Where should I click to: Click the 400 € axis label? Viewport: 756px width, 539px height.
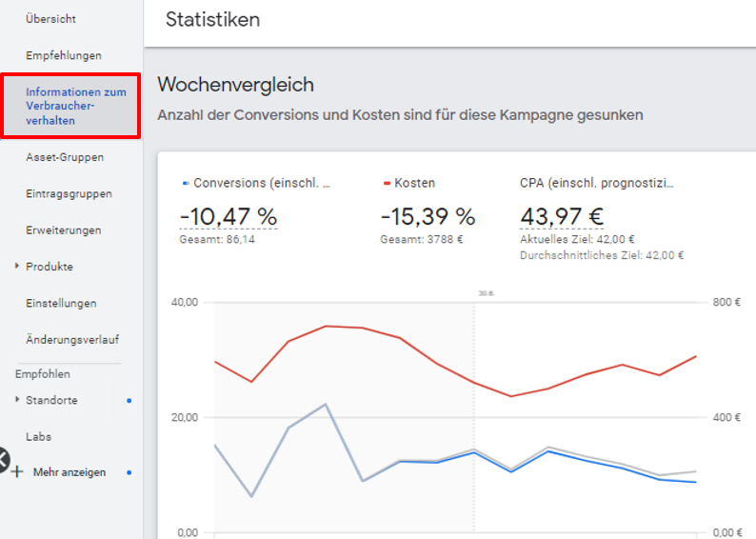tap(726, 417)
